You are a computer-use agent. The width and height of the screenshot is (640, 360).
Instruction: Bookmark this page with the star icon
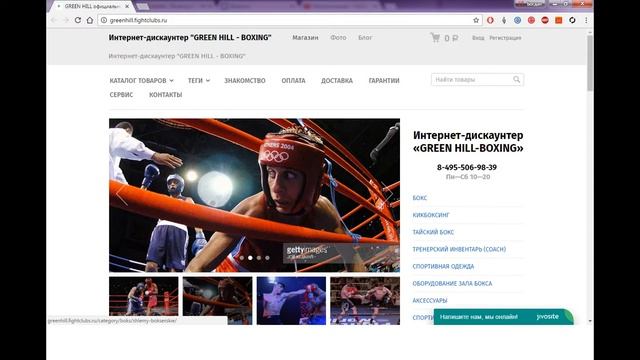(x=476, y=20)
